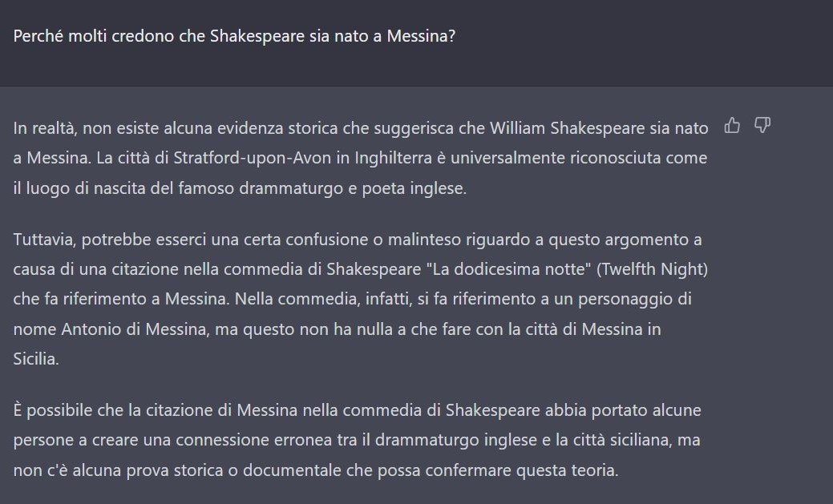The image size is (833, 504).
Task: Click 'universalmente riconosciuta come' in the first paragraph
Action: click(579, 159)
